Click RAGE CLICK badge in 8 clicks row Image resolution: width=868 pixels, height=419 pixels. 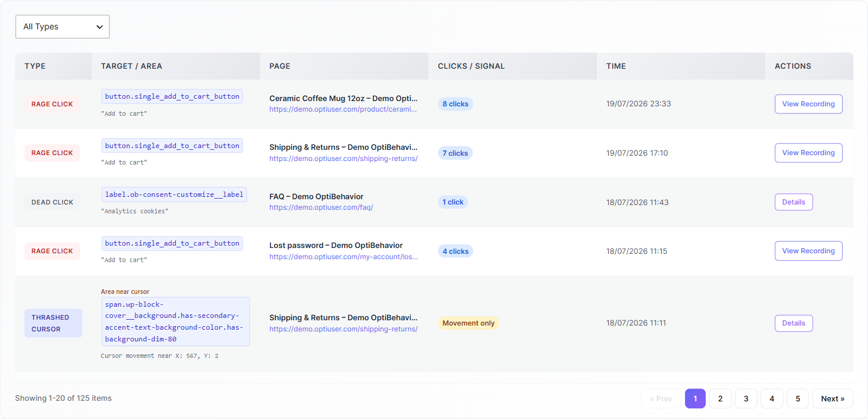(52, 104)
